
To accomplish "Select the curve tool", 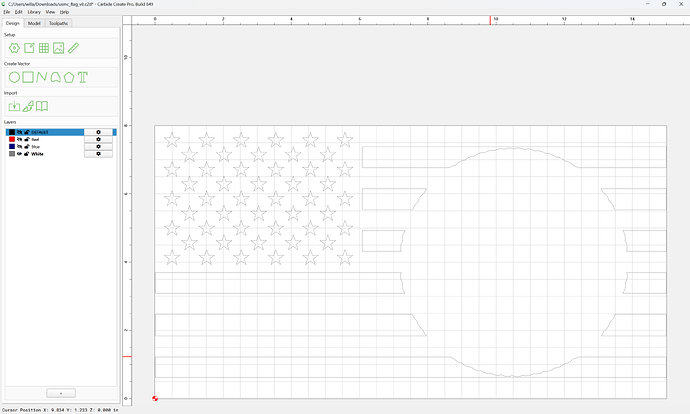I will pyautogui.click(x=55, y=77).
